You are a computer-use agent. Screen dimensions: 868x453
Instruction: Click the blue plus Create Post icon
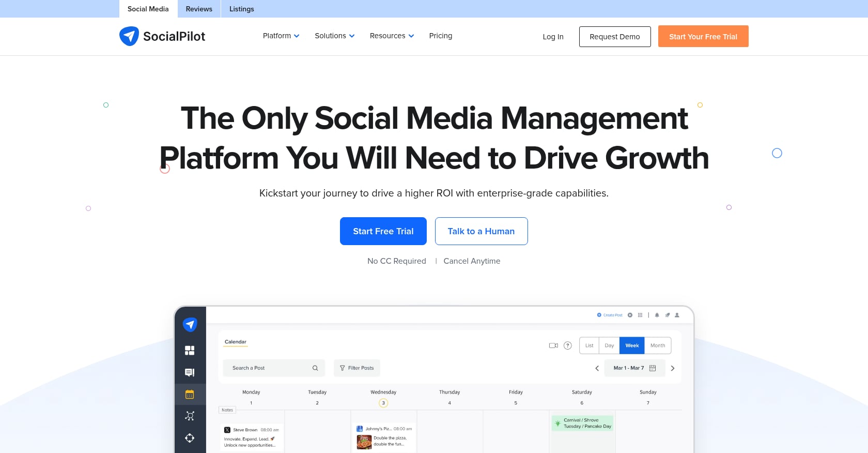(x=599, y=315)
